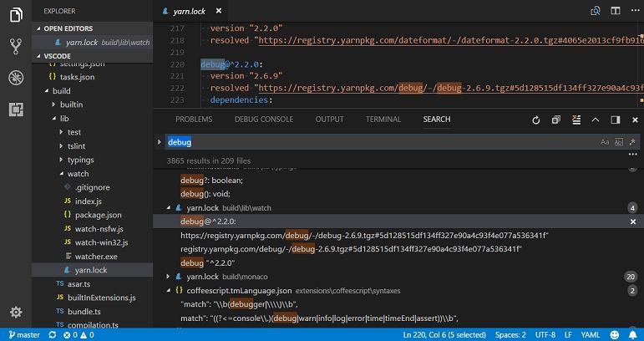
Task: Collapse yarn.lock build\lib\watch search results
Action: point(169,208)
